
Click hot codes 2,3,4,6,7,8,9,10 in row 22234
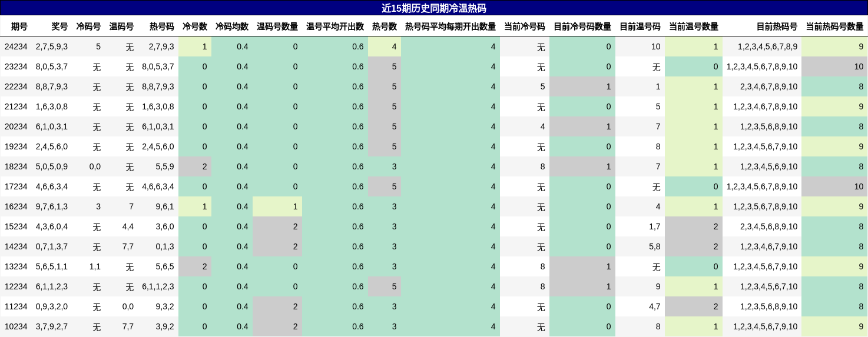768,86
